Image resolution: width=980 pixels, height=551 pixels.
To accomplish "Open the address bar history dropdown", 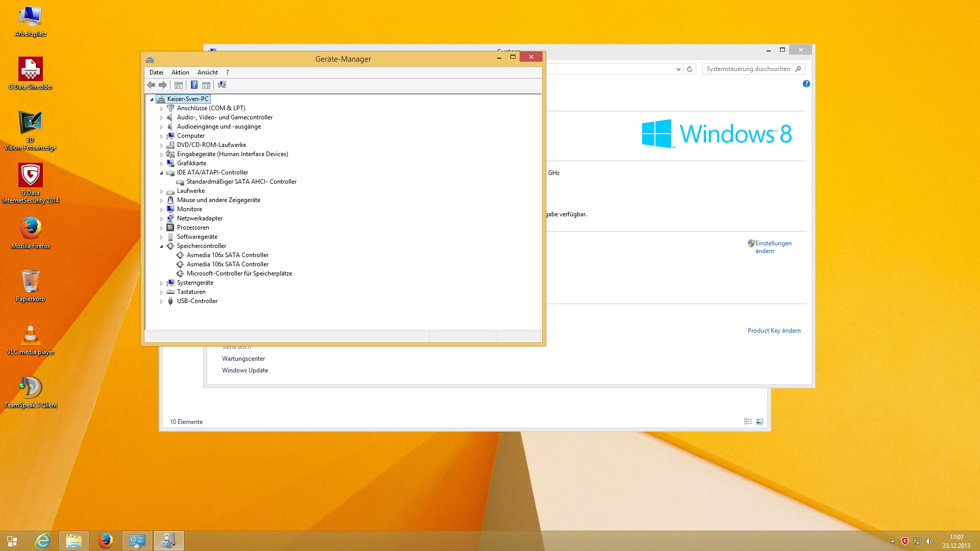I will tap(678, 69).
